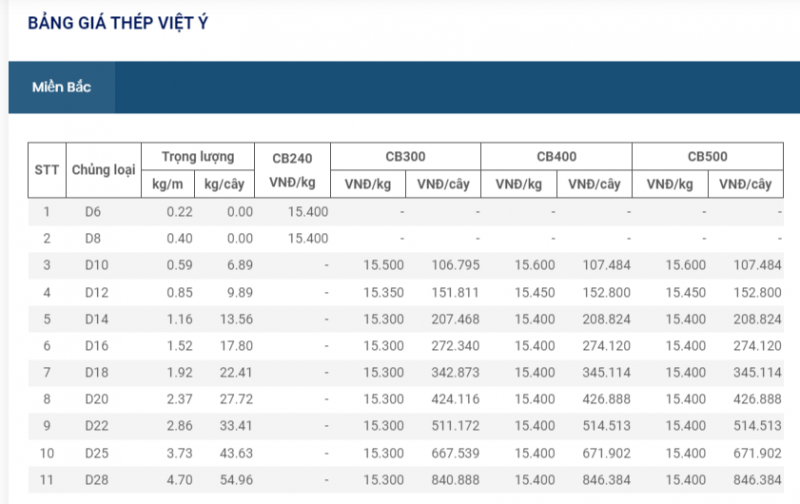Click the Chủng loại column header

102,170
